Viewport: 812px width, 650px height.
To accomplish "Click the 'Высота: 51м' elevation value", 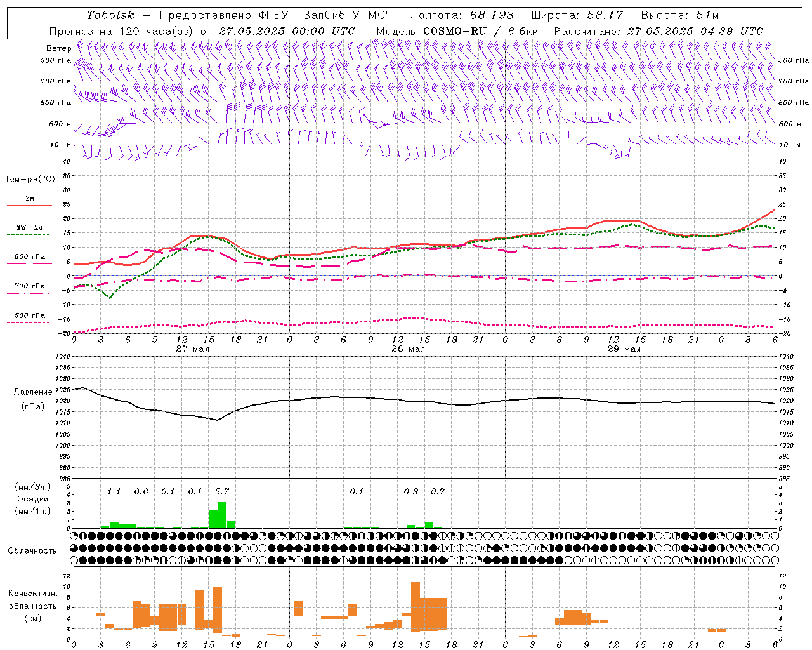I will pos(680,15).
